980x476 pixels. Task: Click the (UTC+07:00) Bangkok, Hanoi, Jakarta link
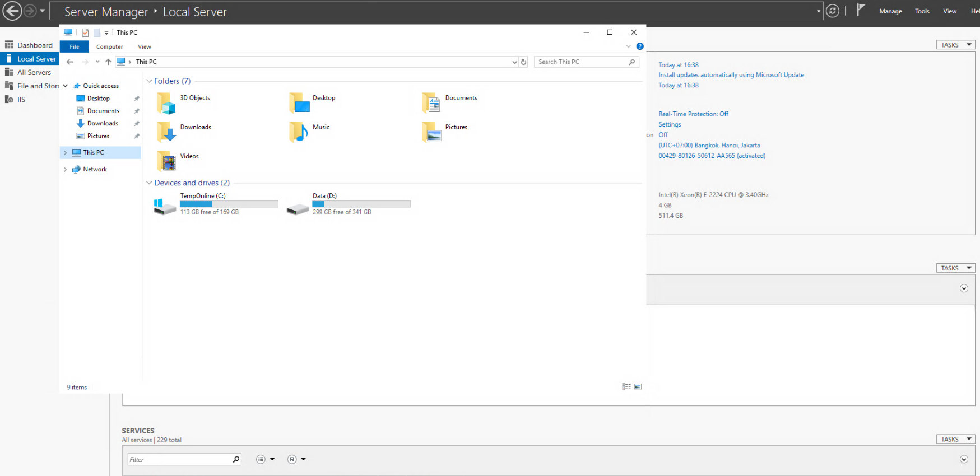(x=709, y=146)
